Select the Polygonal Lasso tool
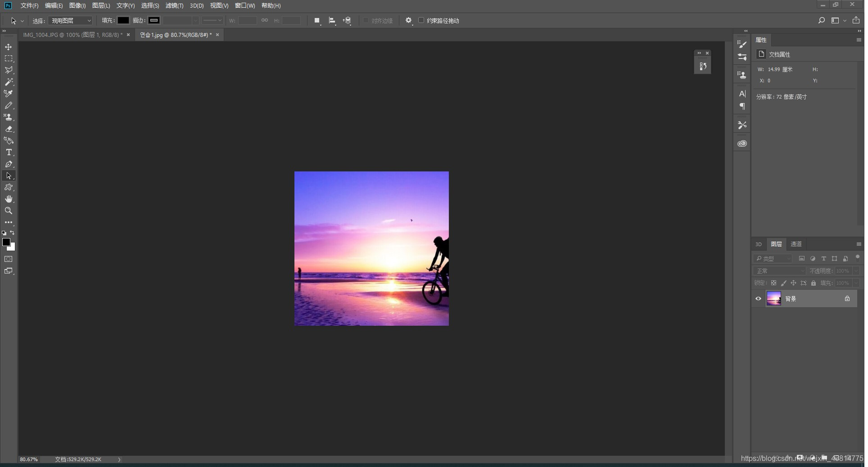868x467 pixels. pyautogui.click(x=9, y=70)
